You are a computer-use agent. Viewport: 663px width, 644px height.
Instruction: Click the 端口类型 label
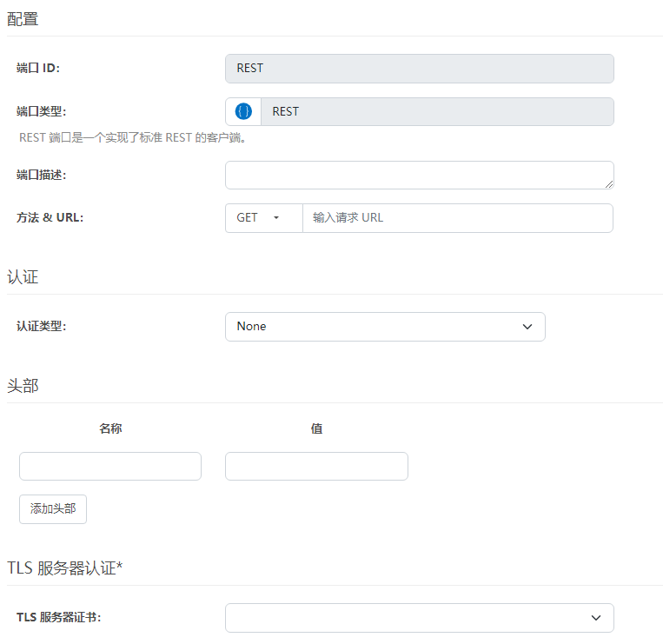tap(42, 111)
